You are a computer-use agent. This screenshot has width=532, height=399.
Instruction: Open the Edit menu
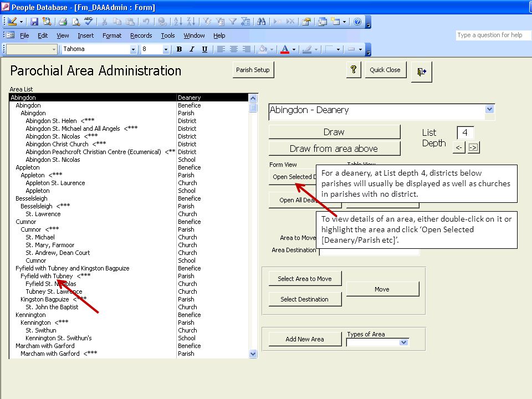(x=43, y=35)
